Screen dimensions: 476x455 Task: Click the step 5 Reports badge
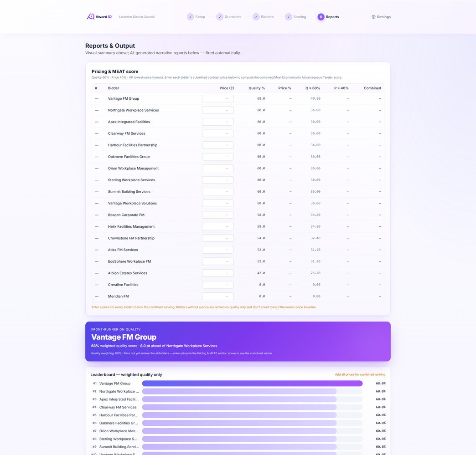321,17
